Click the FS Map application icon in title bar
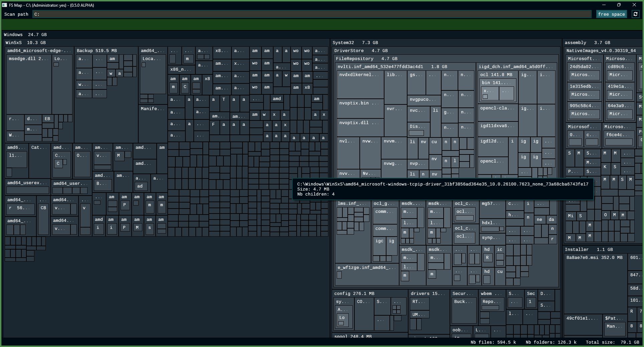Screen dimensions: 644x347 click(x=5, y=5)
